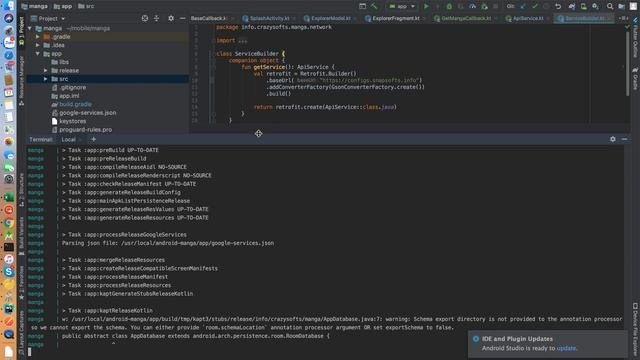Open the Profiler gauge icon in toolbar
The height and width of the screenshot is (360, 640).
[472, 6]
